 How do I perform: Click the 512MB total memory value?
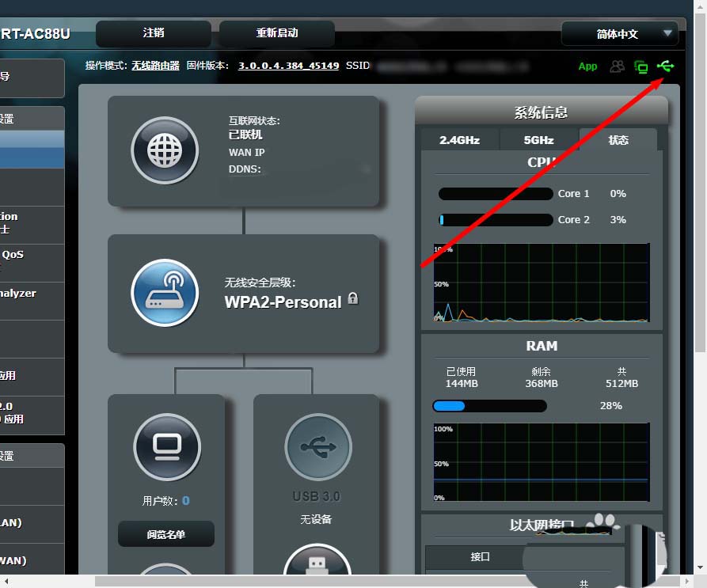click(x=621, y=384)
